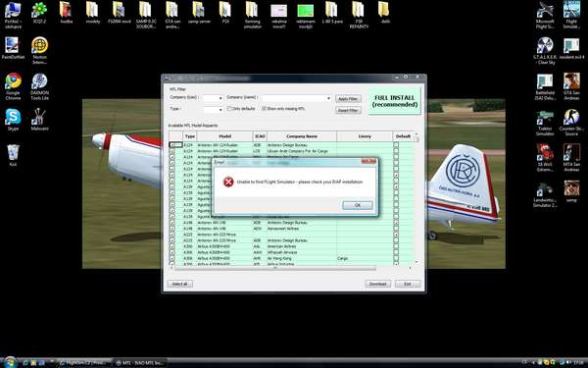Sort by the Company Name column header
Image resolution: width=588 pixels, height=368 pixels.
[x=302, y=136]
